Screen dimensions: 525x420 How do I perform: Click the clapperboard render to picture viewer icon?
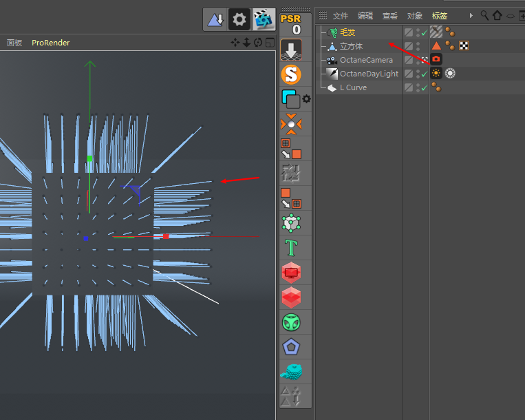click(264, 19)
